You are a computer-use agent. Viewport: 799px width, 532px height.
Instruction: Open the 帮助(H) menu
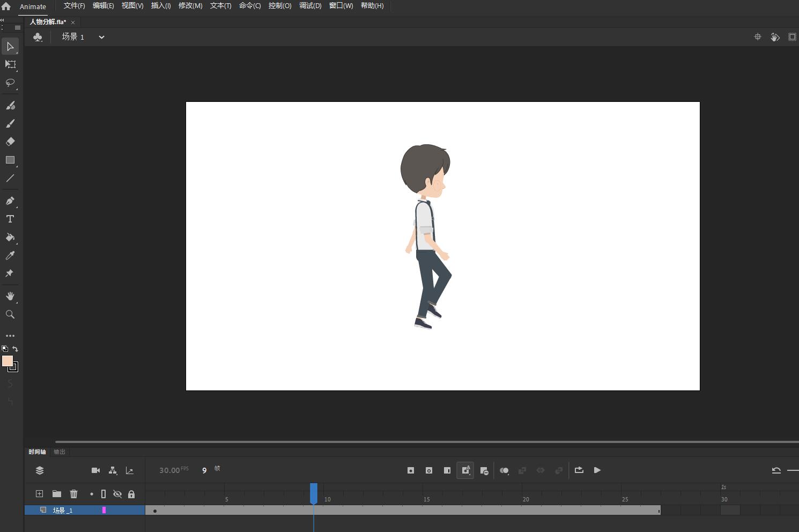[372, 6]
